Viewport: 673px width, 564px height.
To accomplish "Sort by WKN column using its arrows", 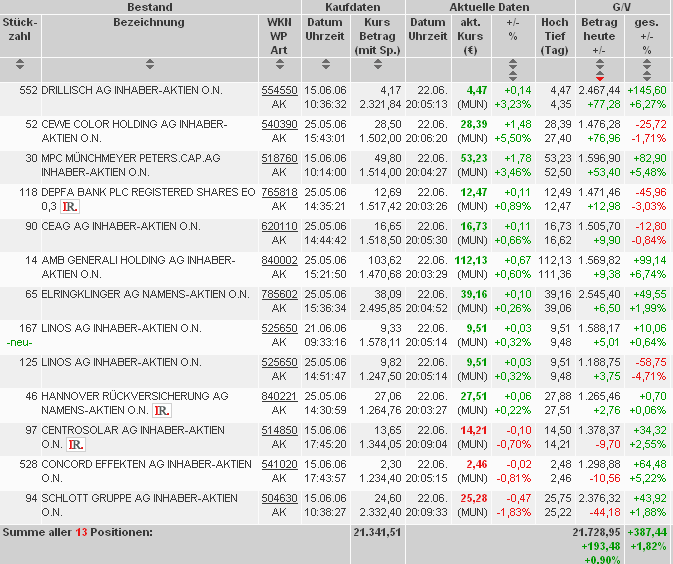I will pos(279,64).
